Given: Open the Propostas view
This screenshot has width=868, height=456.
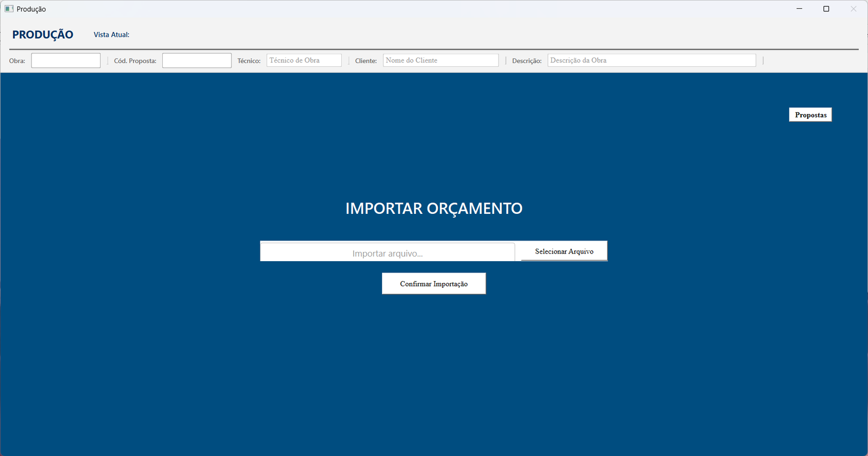Looking at the screenshot, I should coord(810,115).
